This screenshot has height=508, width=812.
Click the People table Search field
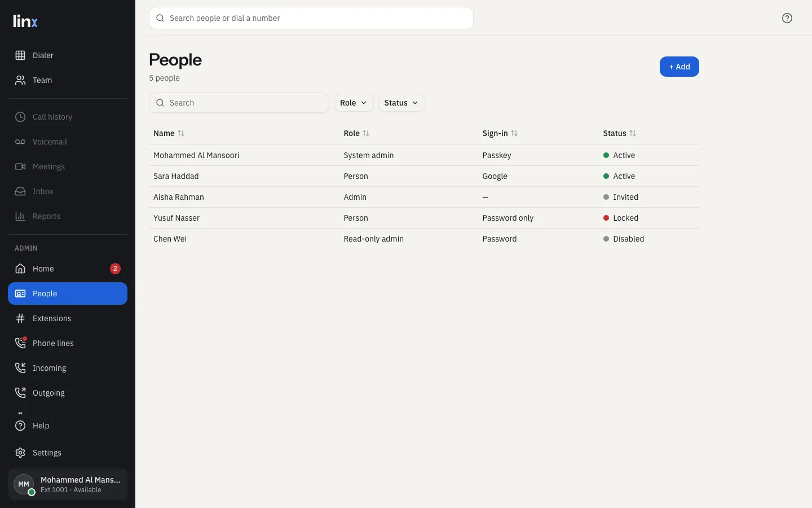(239, 103)
